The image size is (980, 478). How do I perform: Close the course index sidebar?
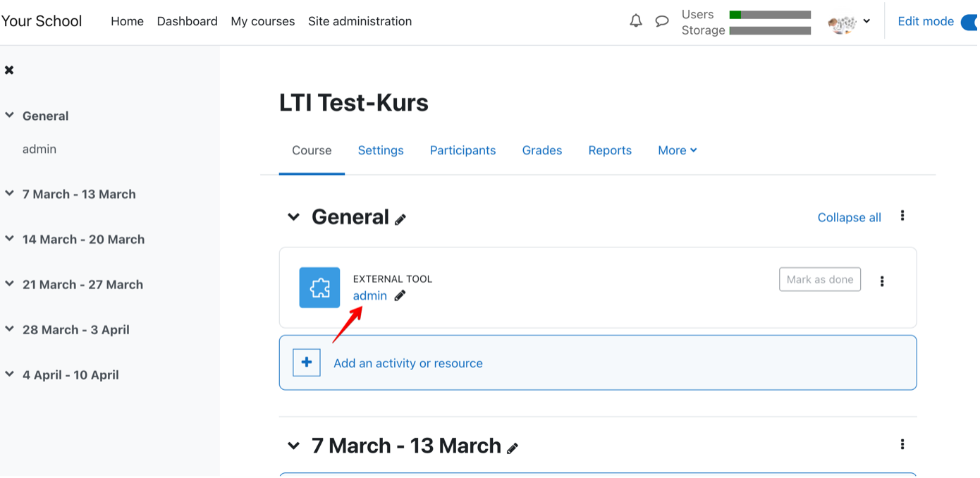(x=9, y=70)
